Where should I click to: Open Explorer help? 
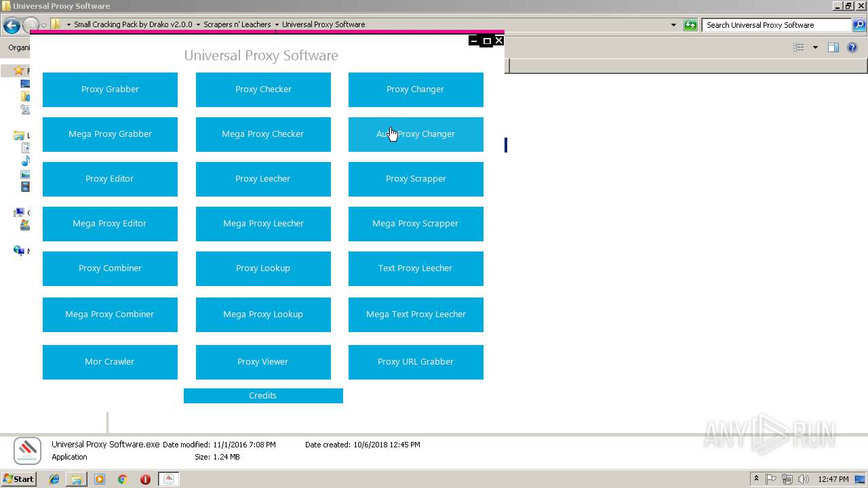pyautogui.click(x=853, y=47)
